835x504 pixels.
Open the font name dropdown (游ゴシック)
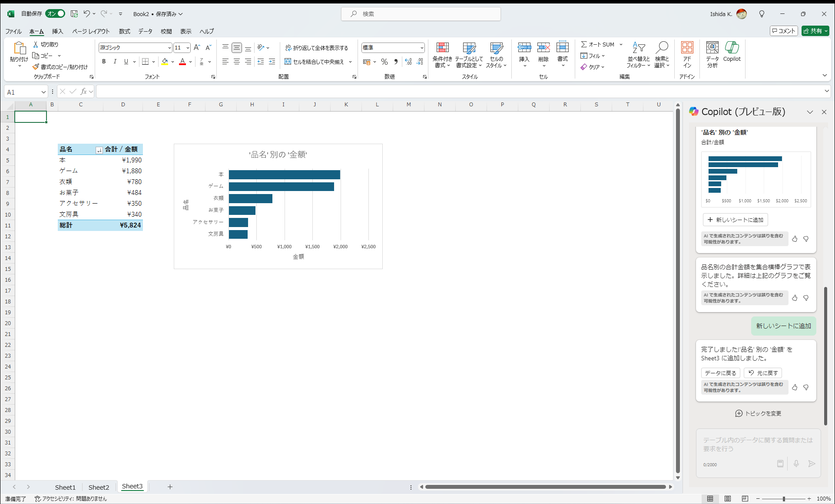pyautogui.click(x=169, y=48)
